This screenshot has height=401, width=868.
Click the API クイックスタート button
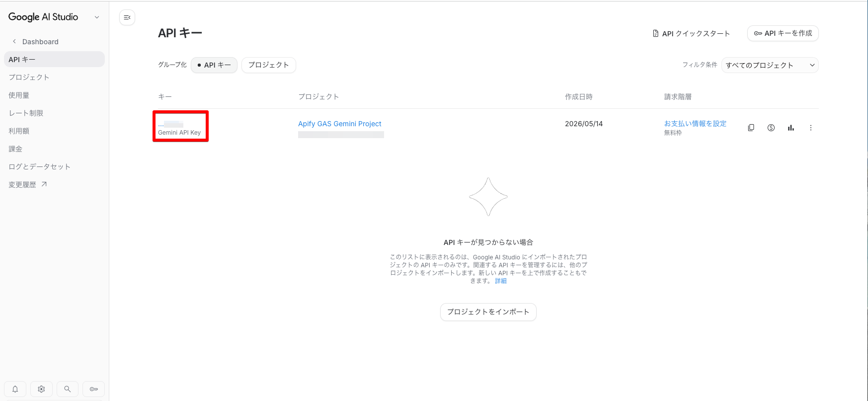[691, 33]
